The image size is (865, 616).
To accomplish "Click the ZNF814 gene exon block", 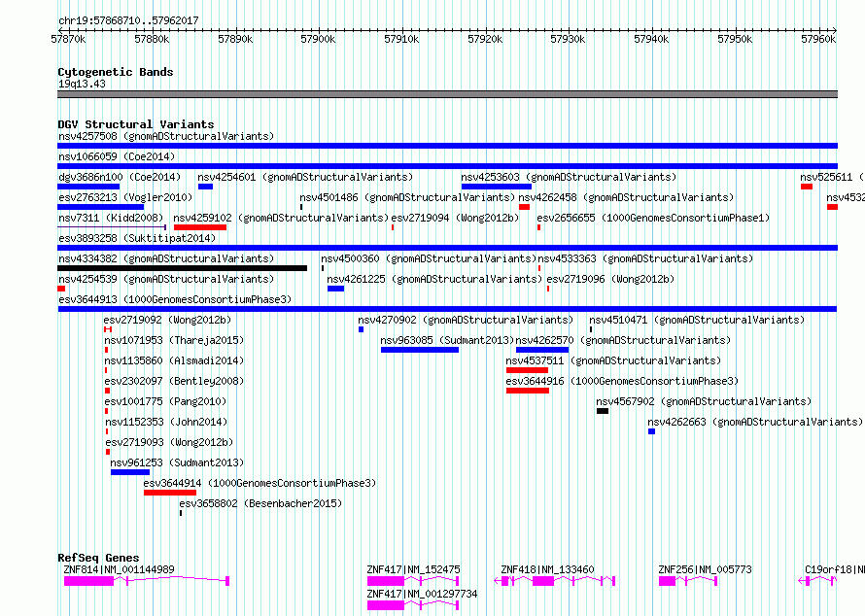I will click(88, 581).
